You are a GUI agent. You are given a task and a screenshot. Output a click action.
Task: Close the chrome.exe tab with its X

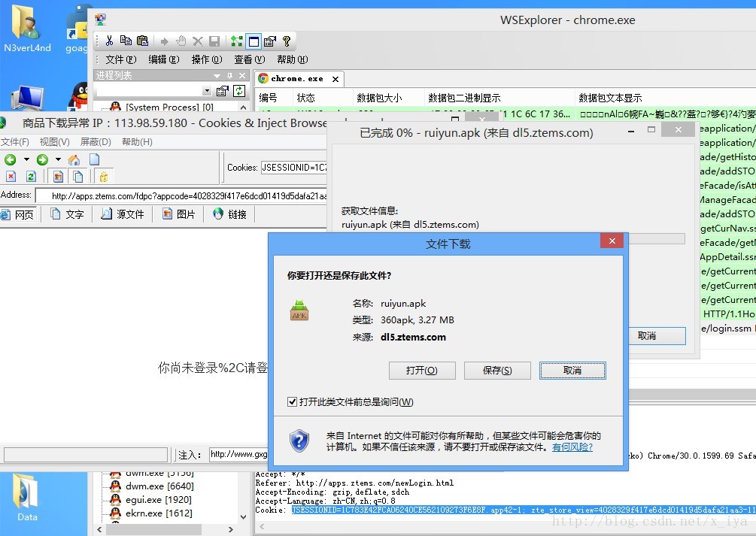click(x=335, y=79)
